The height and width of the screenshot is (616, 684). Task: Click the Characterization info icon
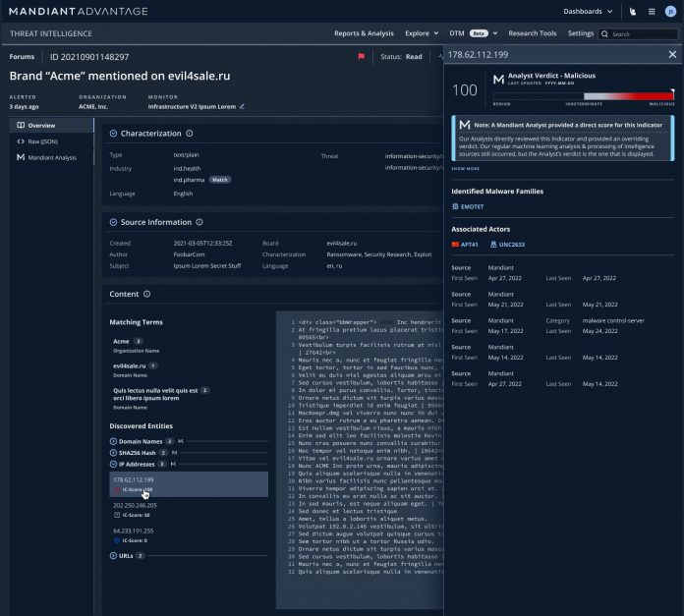pos(190,134)
